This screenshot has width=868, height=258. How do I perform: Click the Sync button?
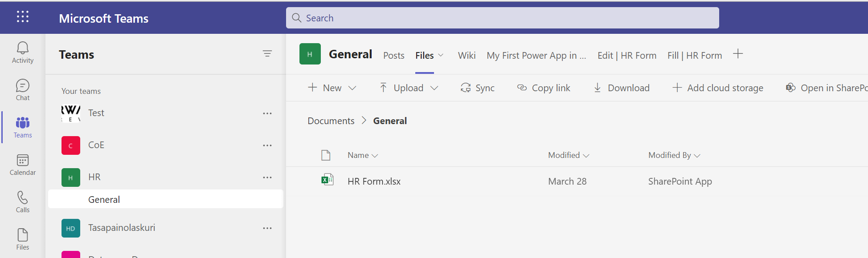pos(478,88)
